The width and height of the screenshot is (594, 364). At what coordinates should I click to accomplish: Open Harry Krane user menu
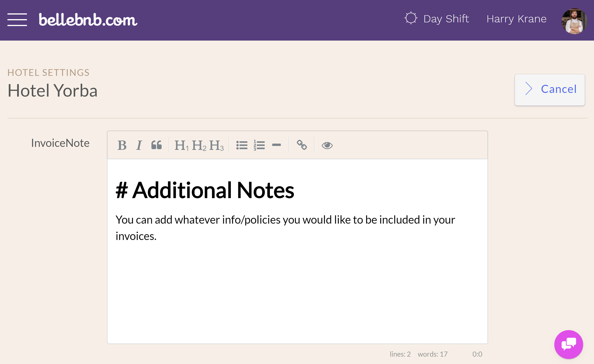pyautogui.click(x=516, y=19)
